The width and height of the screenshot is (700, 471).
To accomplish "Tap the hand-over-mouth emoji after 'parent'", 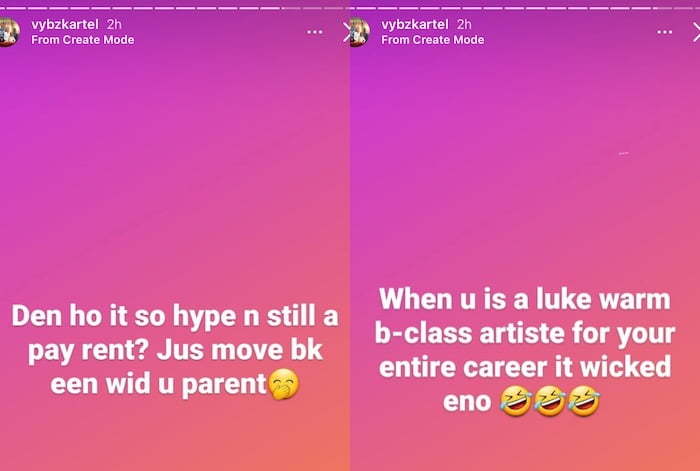I will click(283, 384).
